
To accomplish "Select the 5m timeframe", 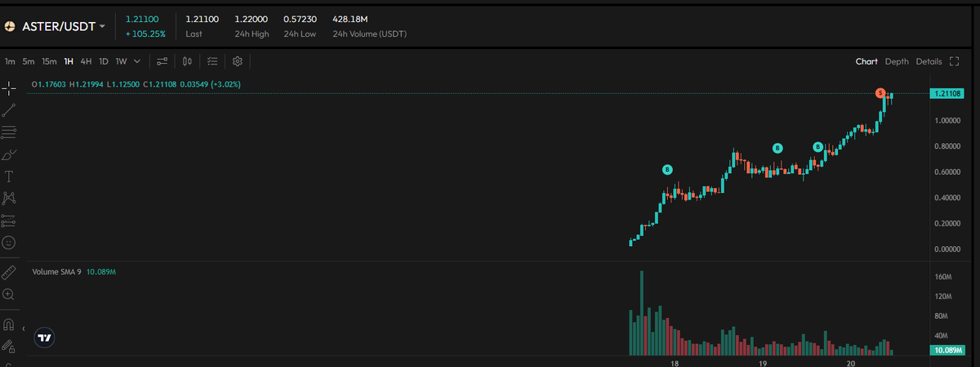I will tap(29, 61).
